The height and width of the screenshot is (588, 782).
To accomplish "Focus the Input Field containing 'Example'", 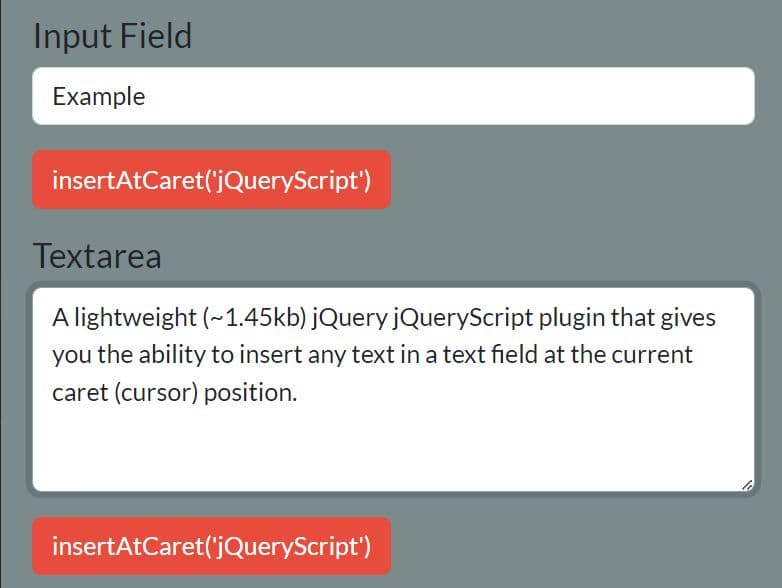I will pos(393,96).
